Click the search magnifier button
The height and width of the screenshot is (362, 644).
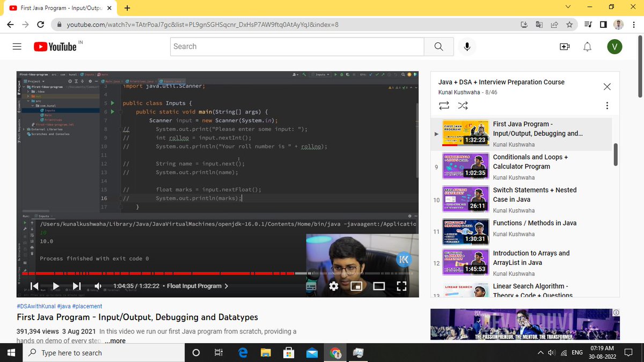[438, 47]
